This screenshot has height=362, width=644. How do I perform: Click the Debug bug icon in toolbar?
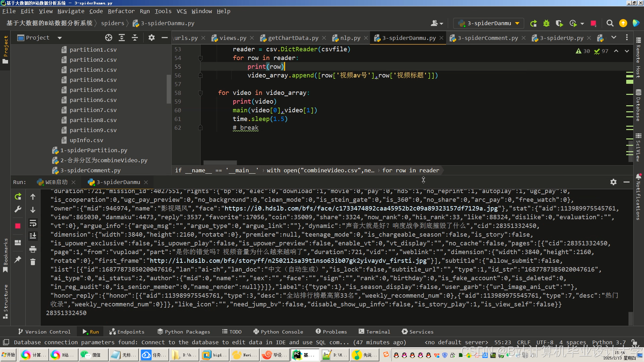546,23
